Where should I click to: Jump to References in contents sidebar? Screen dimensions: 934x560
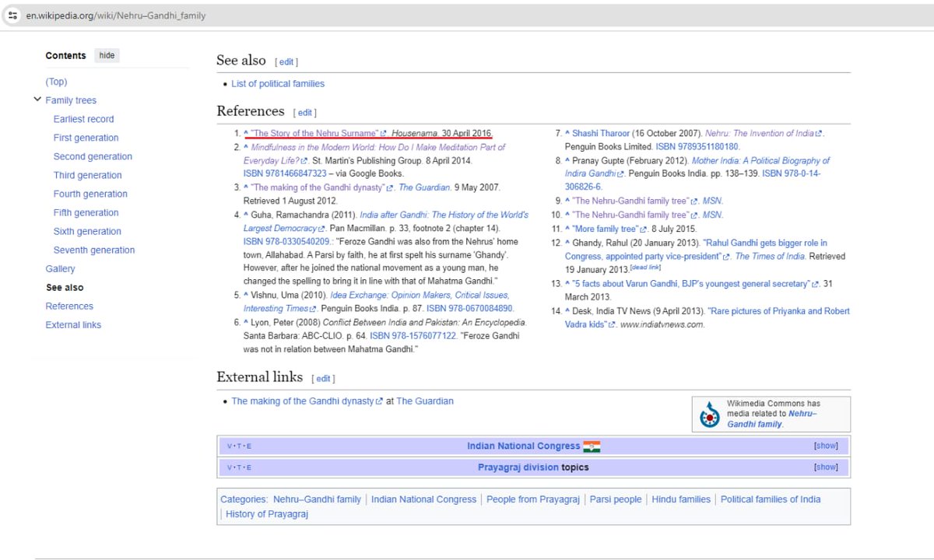[x=69, y=306]
